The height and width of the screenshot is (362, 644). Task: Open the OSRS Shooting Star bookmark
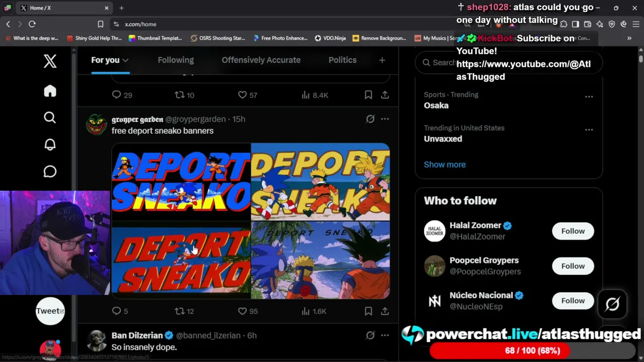(218, 38)
